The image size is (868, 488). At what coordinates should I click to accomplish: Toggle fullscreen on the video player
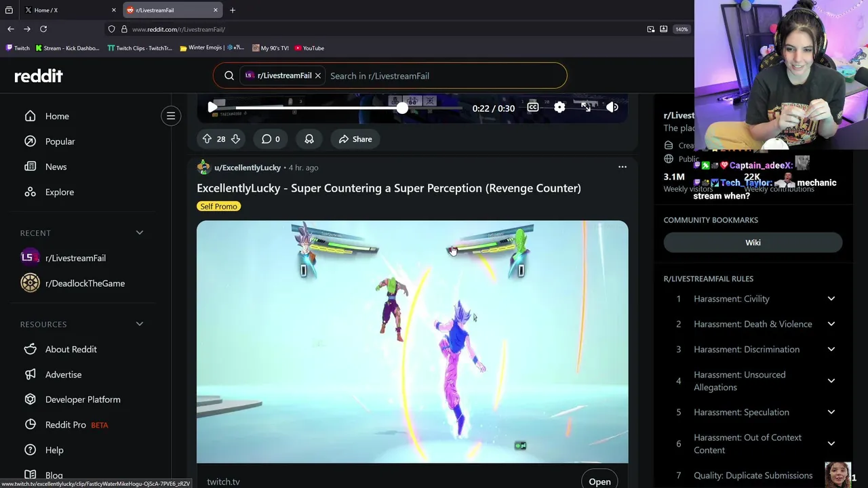pyautogui.click(x=586, y=107)
